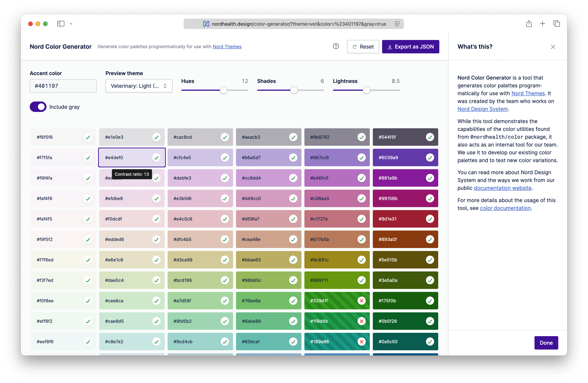Click the checkmark icon on #3e5a0a
Viewport: 588px width, 383px height.
[x=430, y=280]
